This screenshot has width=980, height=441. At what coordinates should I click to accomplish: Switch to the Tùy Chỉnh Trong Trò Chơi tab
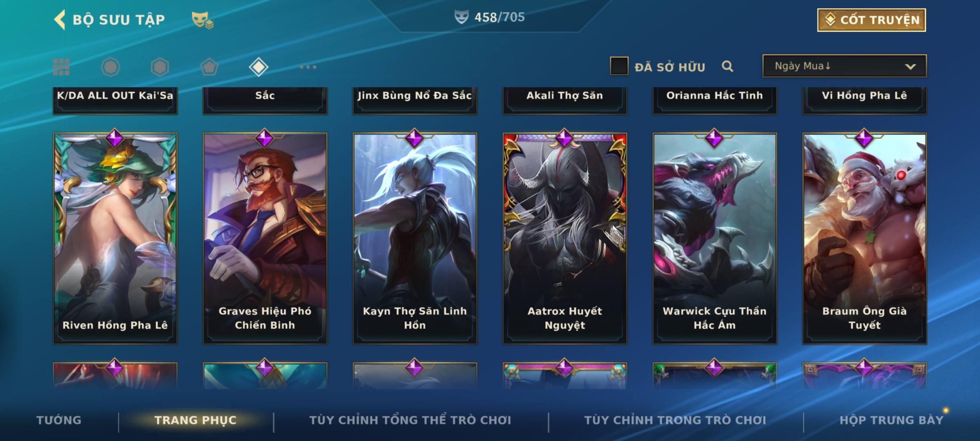click(x=675, y=420)
